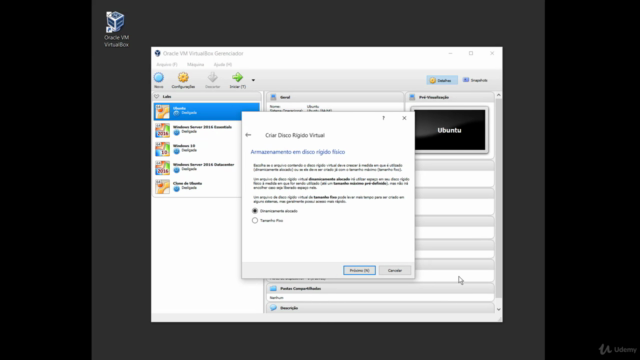Expand Iniciar start options dropdown arrow
The height and width of the screenshot is (360, 640).
tap(253, 80)
